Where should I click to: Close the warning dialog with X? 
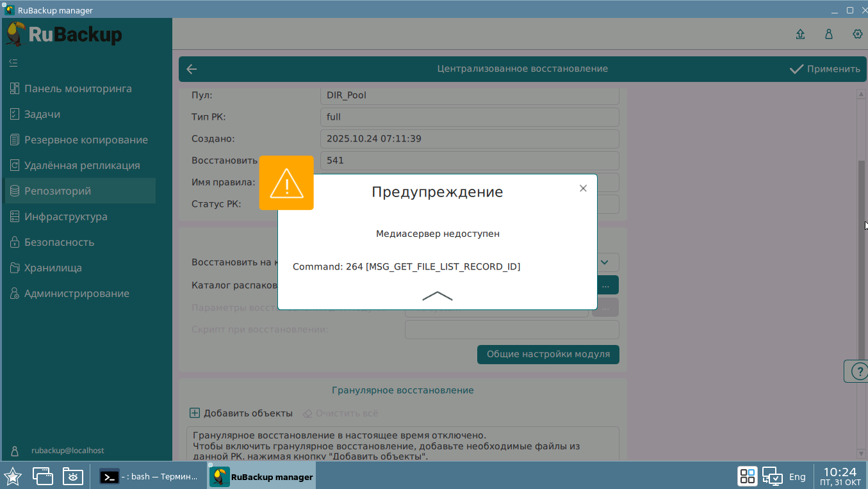tap(582, 188)
